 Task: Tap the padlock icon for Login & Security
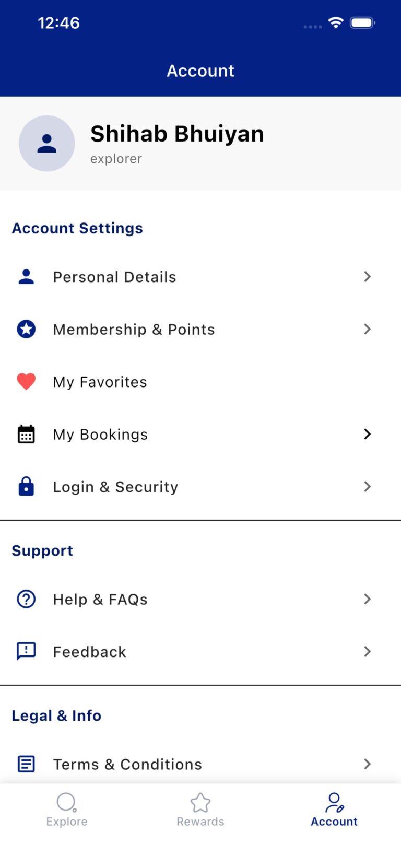point(26,486)
